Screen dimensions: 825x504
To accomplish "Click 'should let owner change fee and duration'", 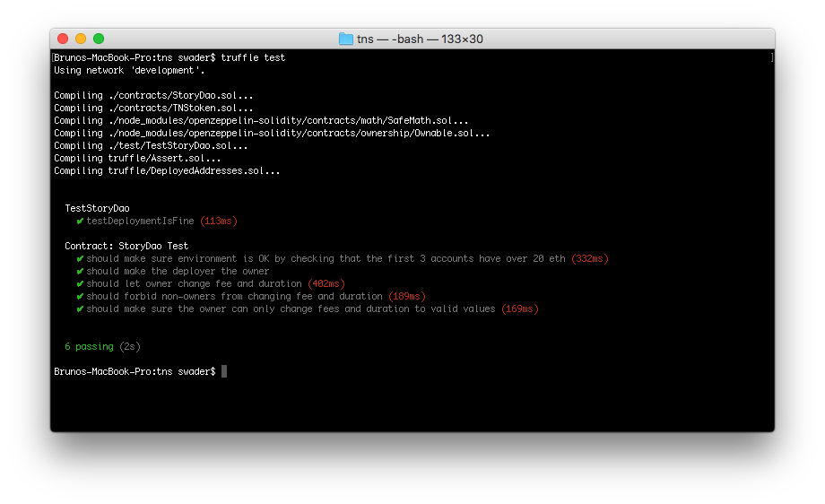I will (x=195, y=283).
